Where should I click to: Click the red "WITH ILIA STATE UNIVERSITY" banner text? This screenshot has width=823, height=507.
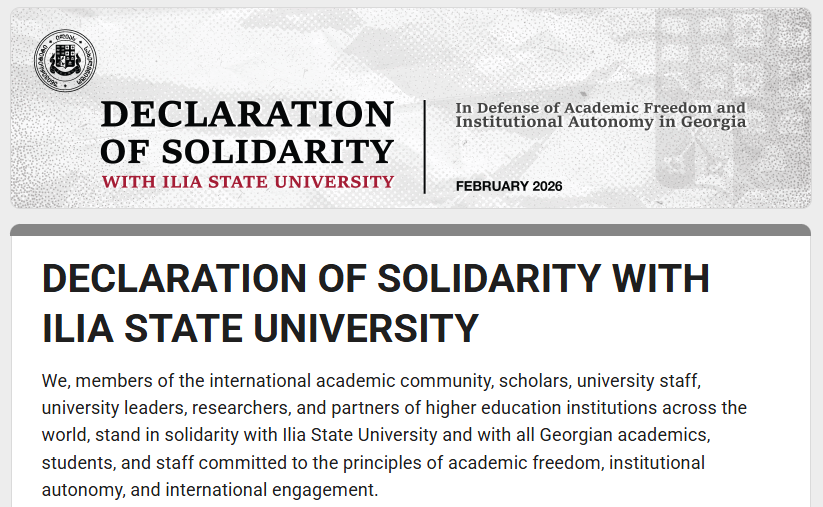coord(247,182)
